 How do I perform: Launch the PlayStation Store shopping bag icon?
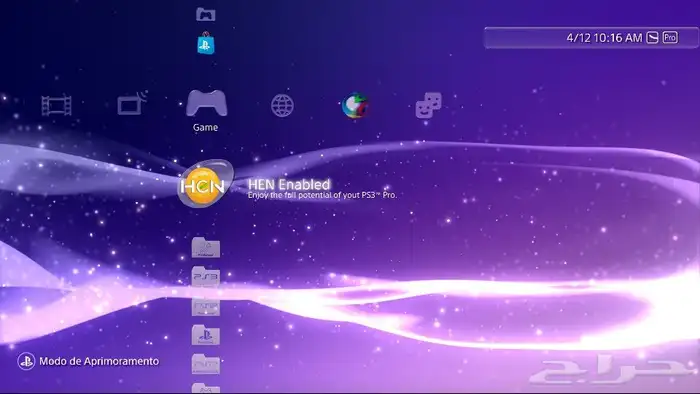(x=206, y=43)
